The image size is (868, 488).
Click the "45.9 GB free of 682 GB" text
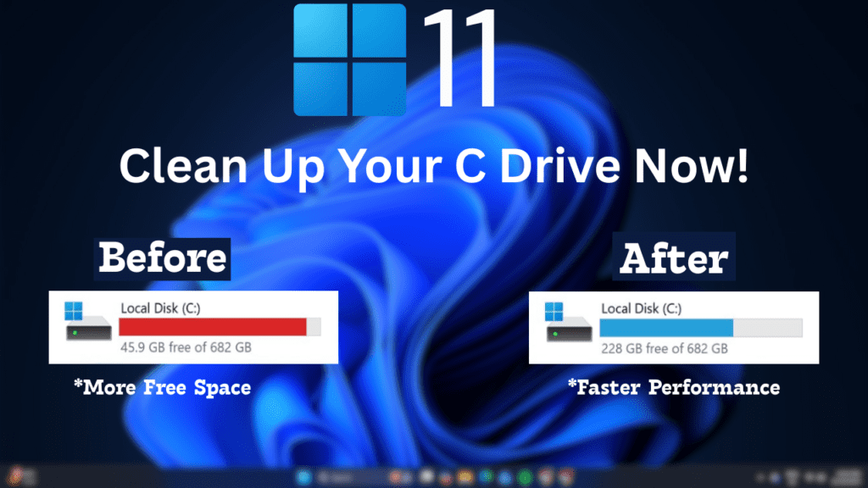pyautogui.click(x=185, y=348)
